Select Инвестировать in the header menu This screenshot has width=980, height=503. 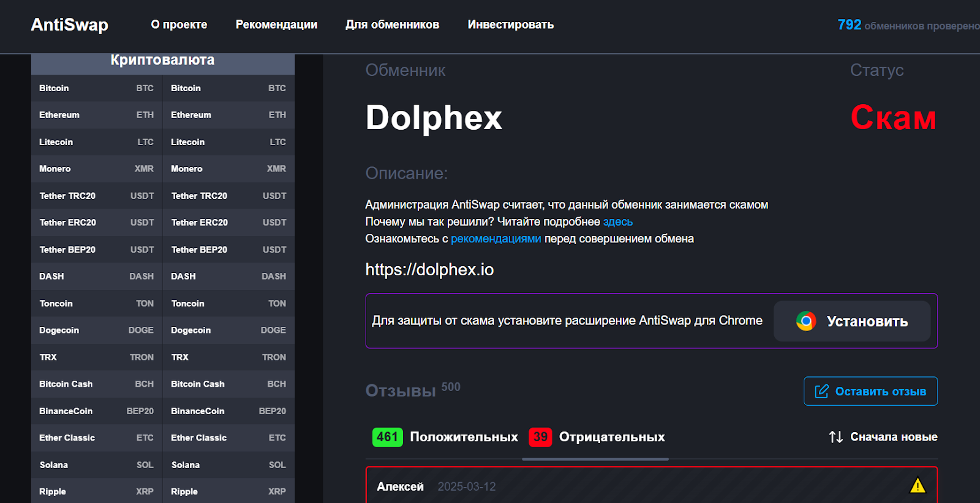click(x=511, y=24)
